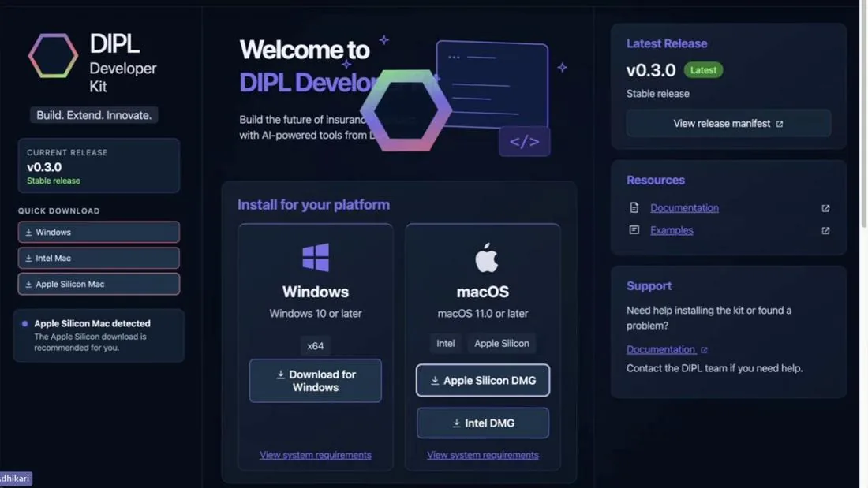
Task: Click the Windows 10 or later text
Action: pyautogui.click(x=316, y=314)
